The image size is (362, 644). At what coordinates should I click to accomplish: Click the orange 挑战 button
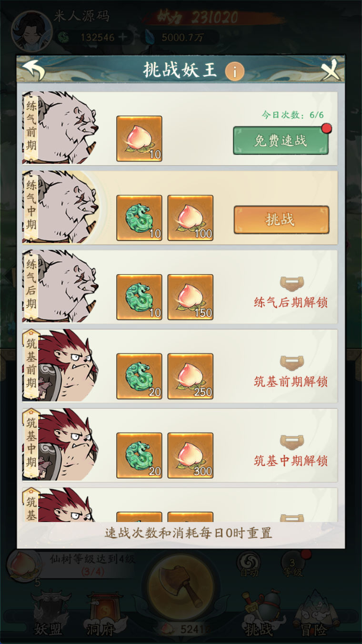[x=281, y=220]
